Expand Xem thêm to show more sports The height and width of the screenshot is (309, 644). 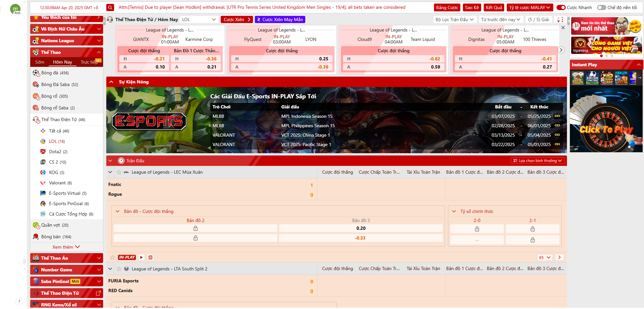[x=66, y=247]
